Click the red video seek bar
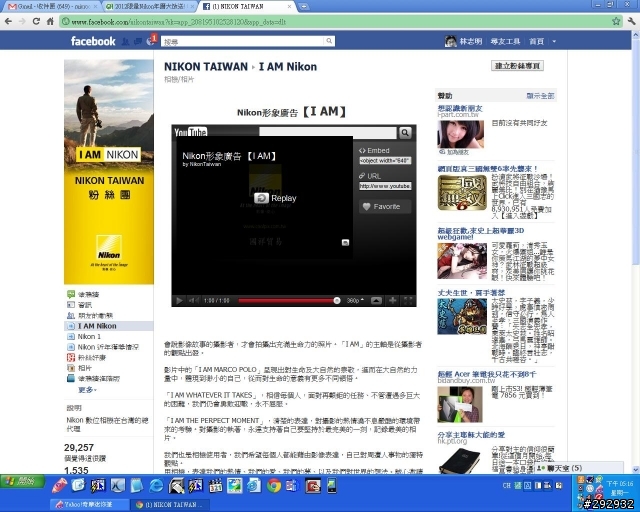Screen dimensions: 640x512 [x=286, y=301]
